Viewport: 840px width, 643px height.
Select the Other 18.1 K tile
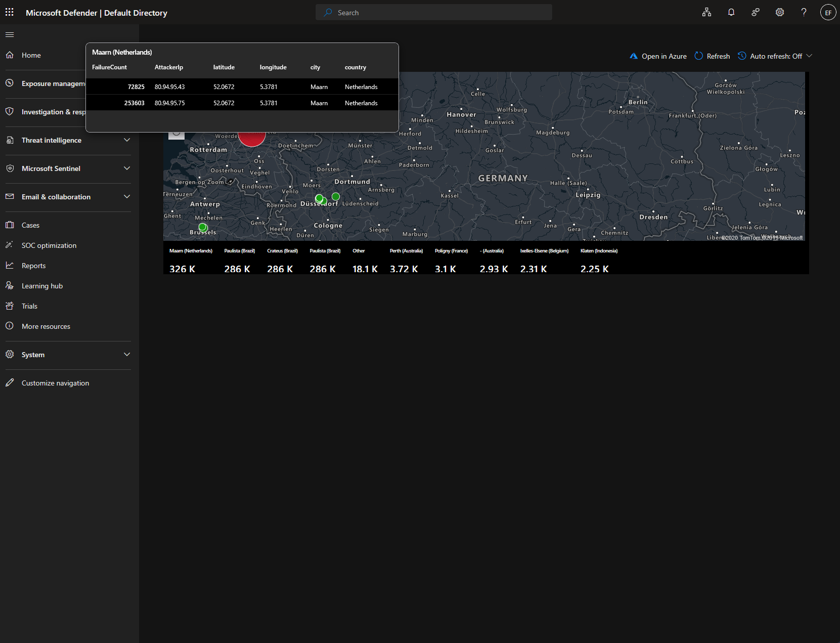365,261
